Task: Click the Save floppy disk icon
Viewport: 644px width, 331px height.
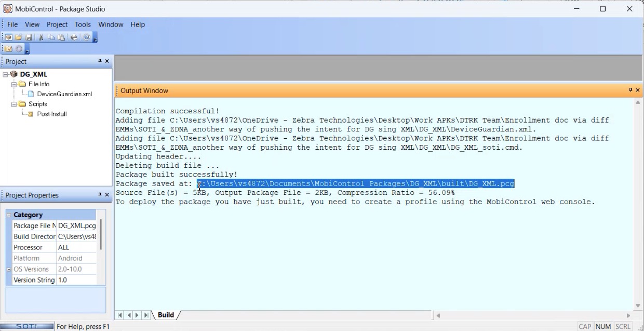Action: click(x=29, y=37)
